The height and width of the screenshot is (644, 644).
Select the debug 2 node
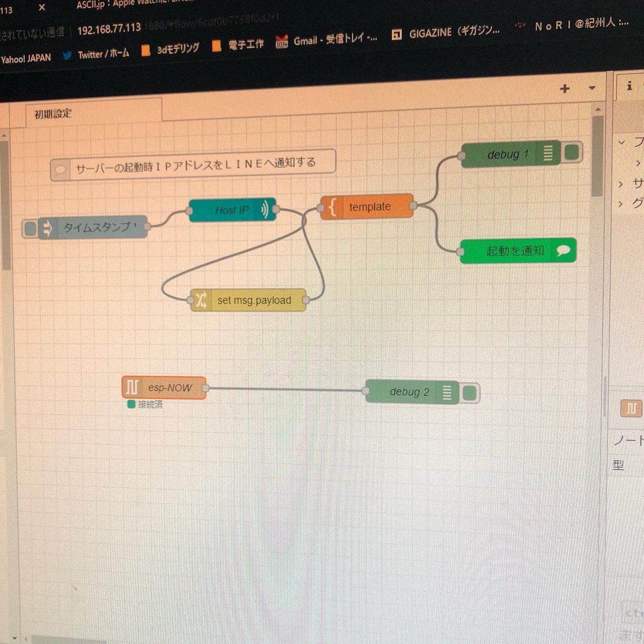click(x=412, y=392)
